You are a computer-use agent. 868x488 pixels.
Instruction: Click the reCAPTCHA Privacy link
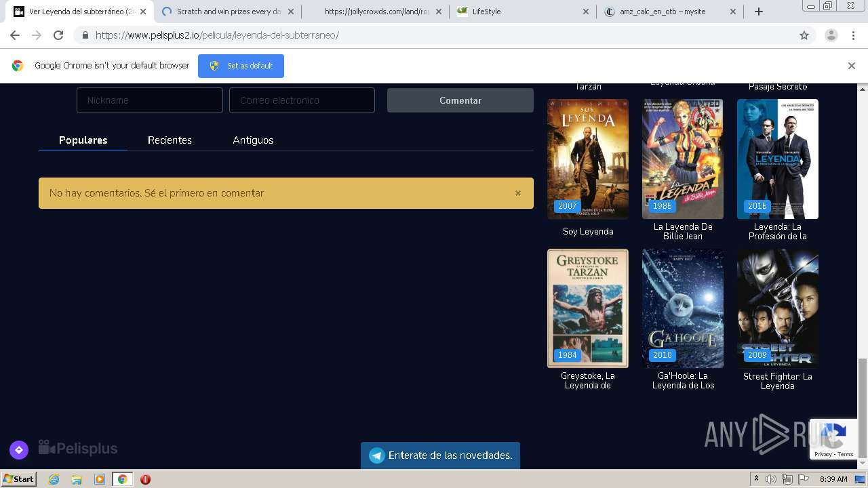[823, 455]
